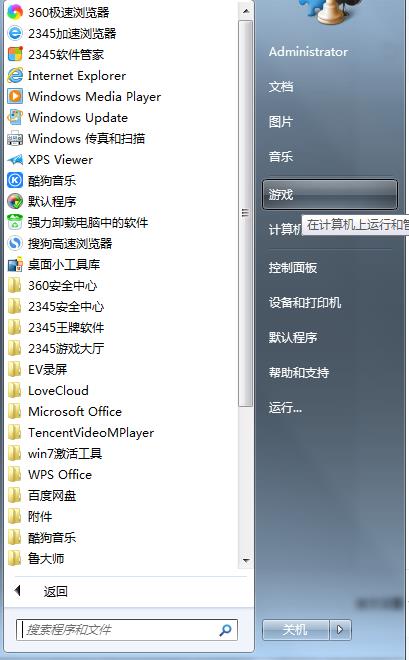The width and height of the screenshot is (409, 660).
Task: Focus the 搜索程序和文件 search box
Action: tap(126, 630)
